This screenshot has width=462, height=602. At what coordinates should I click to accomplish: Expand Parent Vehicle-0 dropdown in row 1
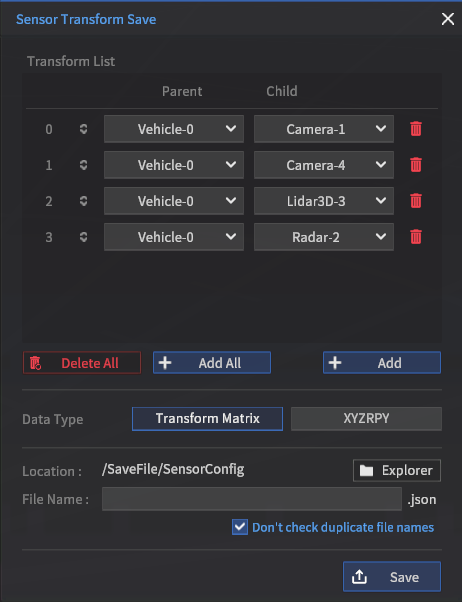[x=174, y=165]
